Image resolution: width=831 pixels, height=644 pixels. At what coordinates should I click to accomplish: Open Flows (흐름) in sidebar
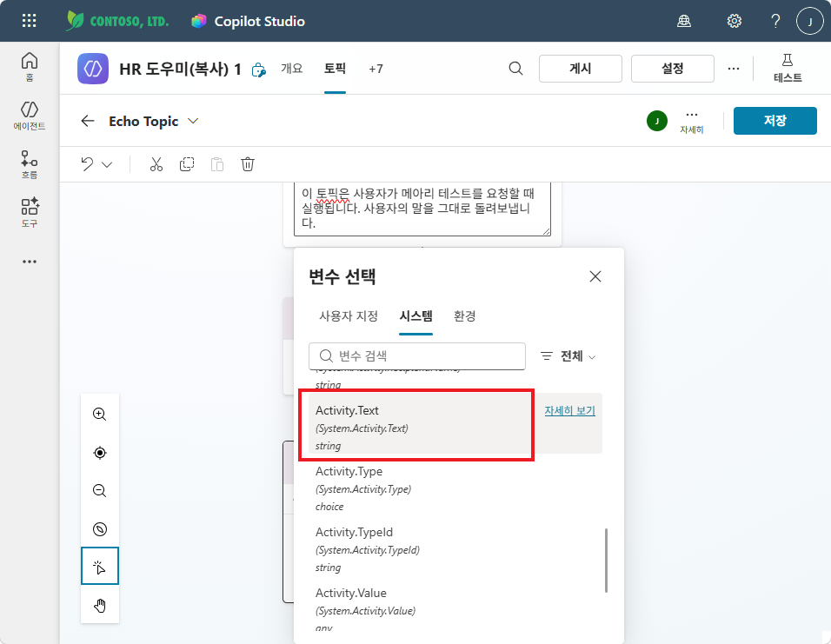pyautogui.click(x=30, y=164)
